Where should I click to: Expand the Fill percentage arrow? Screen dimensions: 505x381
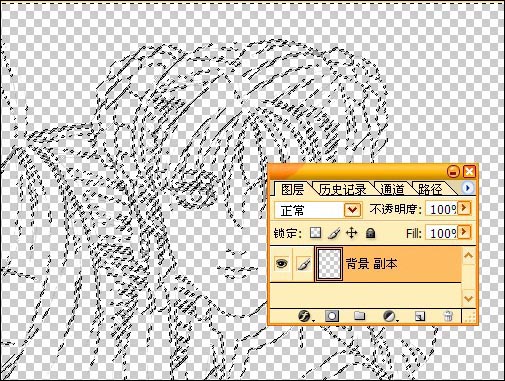464,231
